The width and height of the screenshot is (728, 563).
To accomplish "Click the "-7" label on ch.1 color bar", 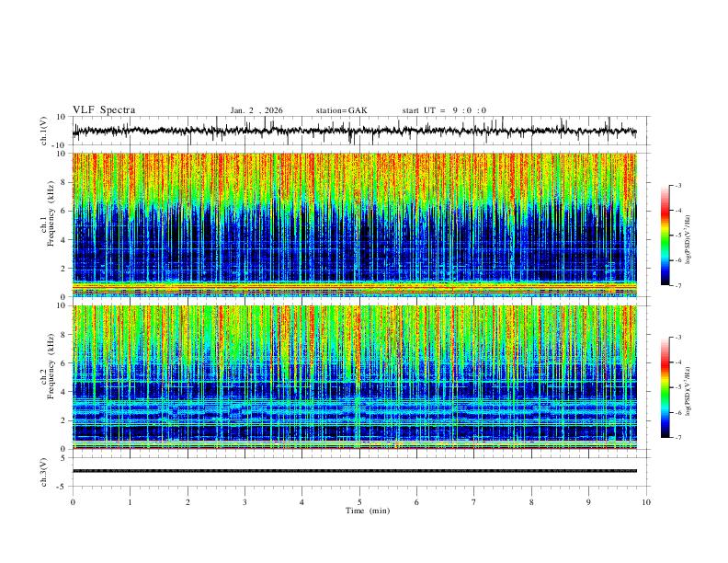I will coord(677,285).
